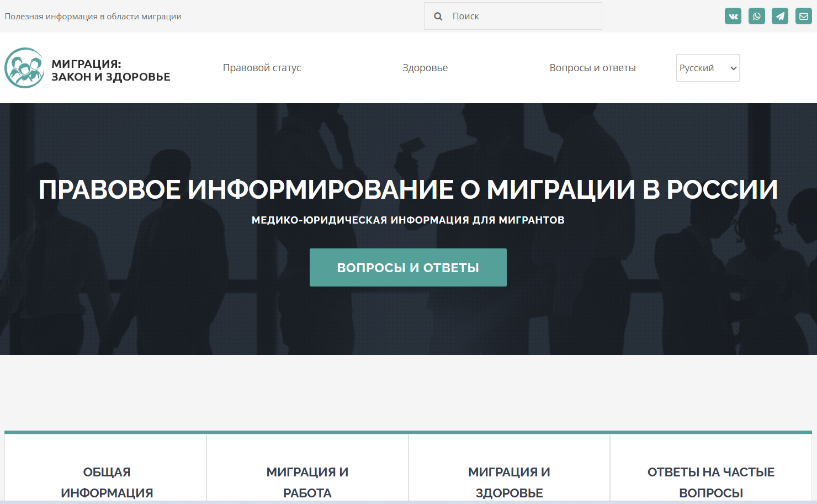Image resolution: width=817 pixels, height=504 pixels.
Task: Open the WhatsApp contact icon
Action: 757,16
